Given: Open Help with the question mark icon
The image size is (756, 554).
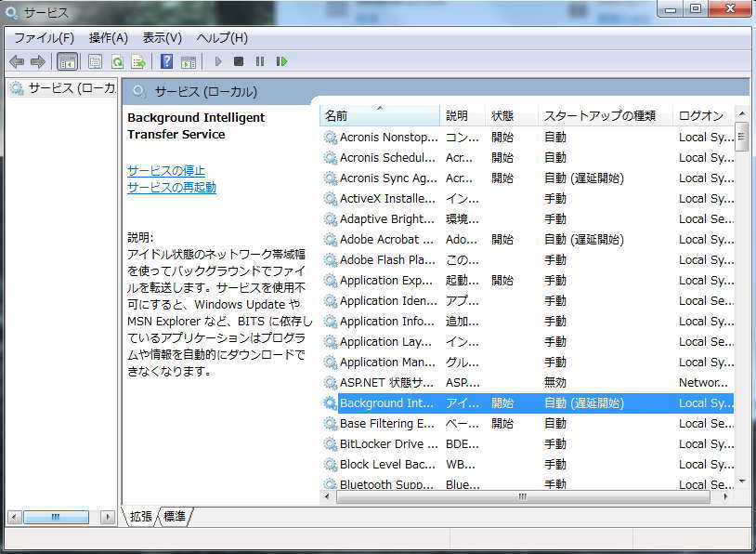Looking at the screenshot, I should [166, 61].
